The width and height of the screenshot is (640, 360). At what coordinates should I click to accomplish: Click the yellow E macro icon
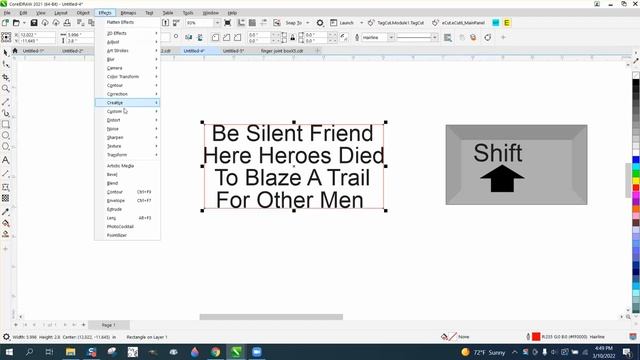point(507,23)
